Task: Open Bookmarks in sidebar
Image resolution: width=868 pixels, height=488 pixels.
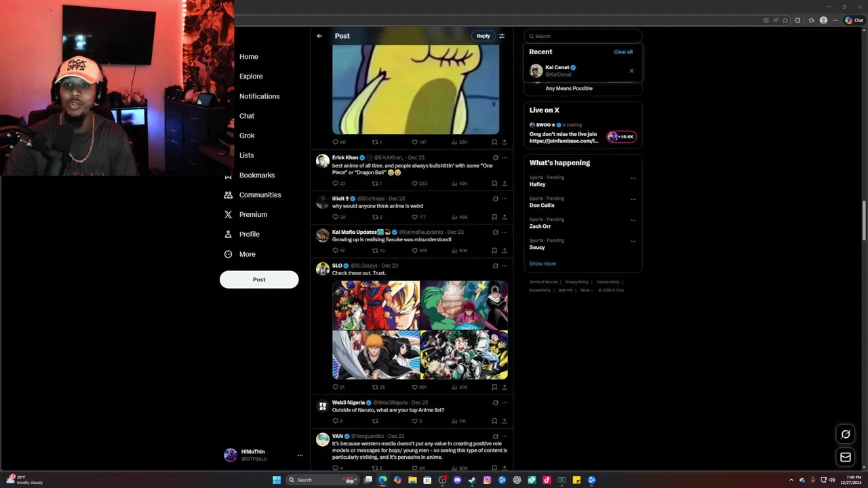Action: tap(257, 175)
